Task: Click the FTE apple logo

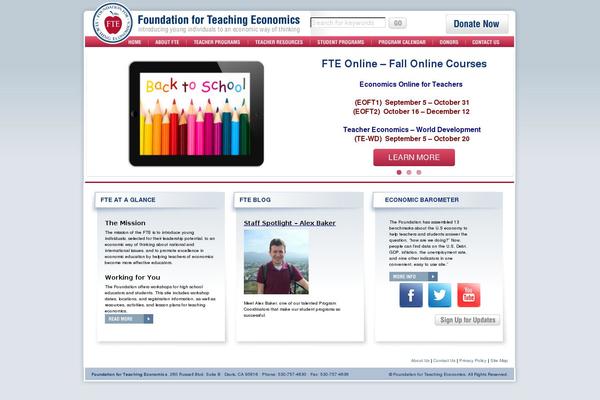Action: tap(112, 23)
